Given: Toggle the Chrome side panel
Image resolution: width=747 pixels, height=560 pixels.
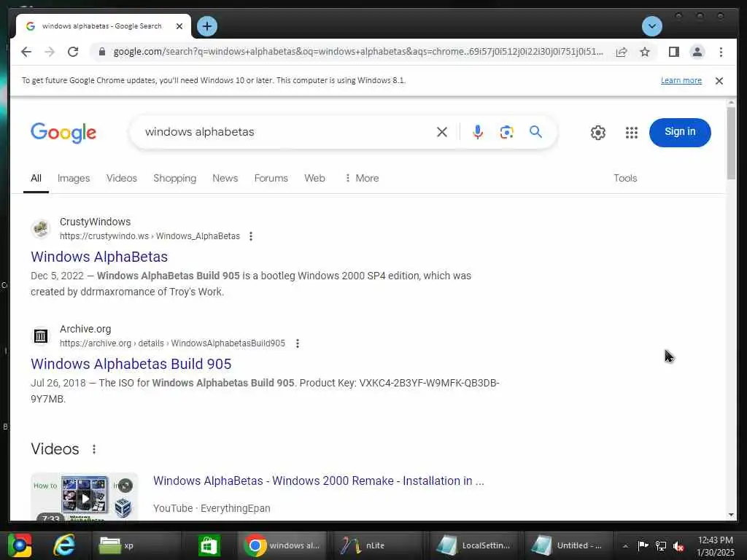Looking at the screenshot, I should [673, 52].
